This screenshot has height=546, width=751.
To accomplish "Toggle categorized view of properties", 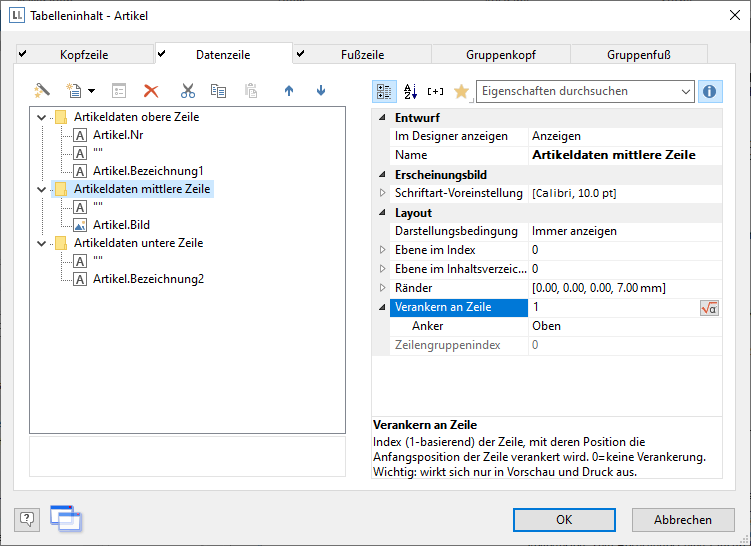I will coord(384,92).
